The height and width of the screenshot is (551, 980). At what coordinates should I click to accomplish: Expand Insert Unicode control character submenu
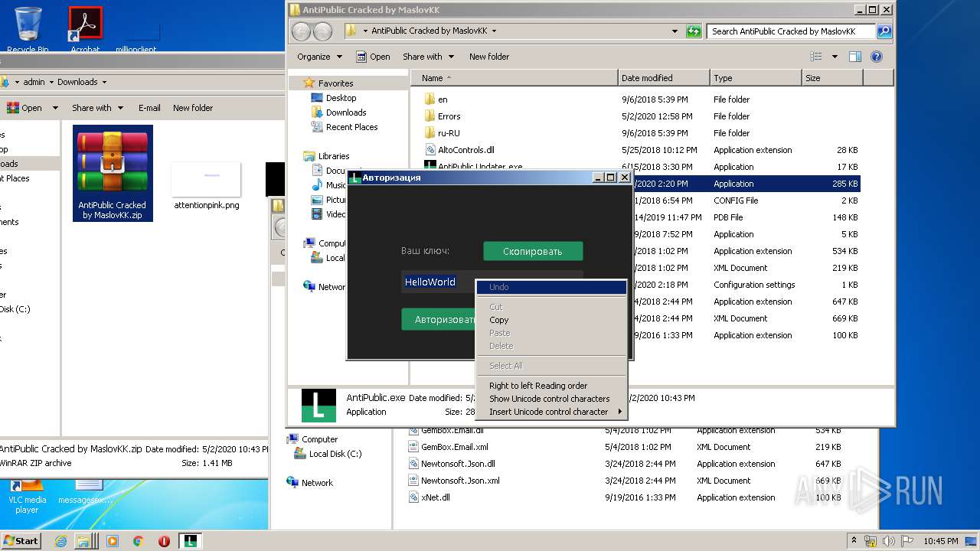tap(551, 412)
